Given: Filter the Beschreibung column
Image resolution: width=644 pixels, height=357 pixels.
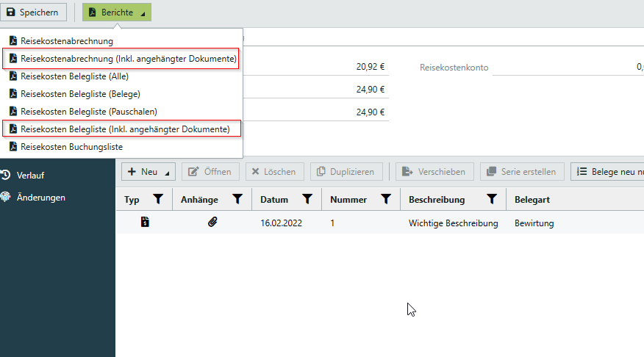Looking at the screenshot, I should pyautogui.click(x=492, y=199).
